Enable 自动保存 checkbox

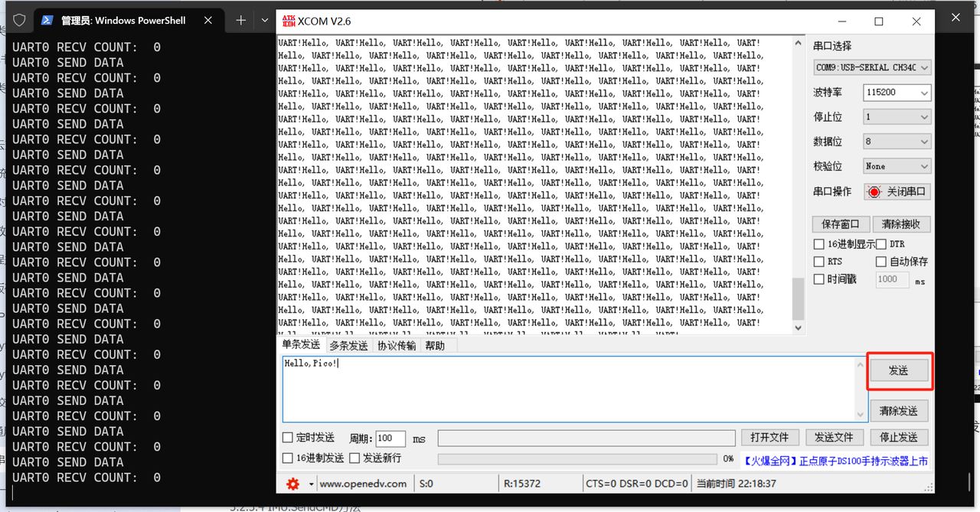point(880,261)
